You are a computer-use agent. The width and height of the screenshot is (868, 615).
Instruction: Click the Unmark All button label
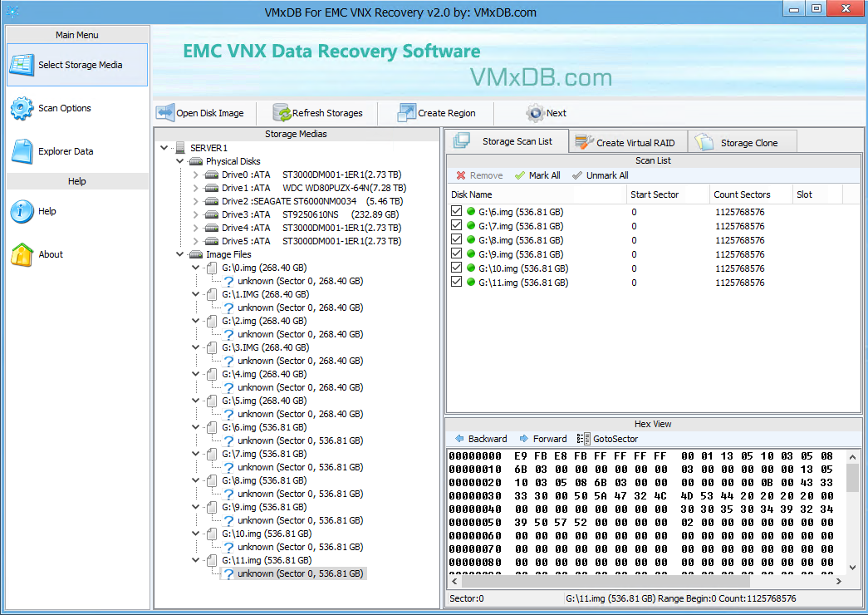coord(607,175)
